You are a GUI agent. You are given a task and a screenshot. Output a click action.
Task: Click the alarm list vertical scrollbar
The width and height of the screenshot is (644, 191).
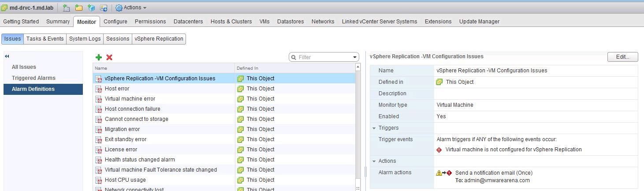click(358, 128)
